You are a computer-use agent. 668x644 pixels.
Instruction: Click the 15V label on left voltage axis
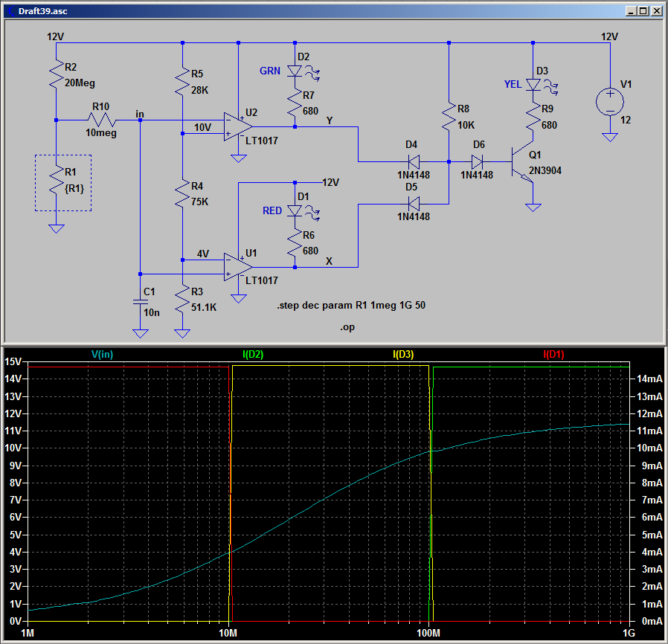click(13, 361)
